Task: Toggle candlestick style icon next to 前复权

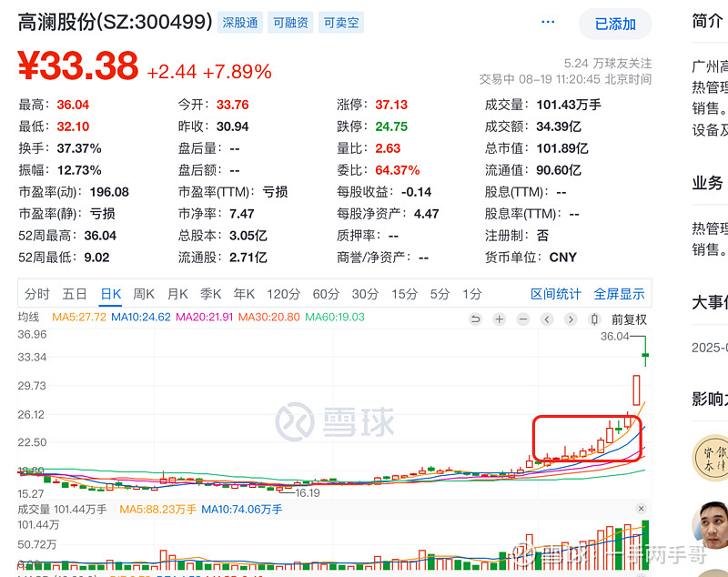Action: tap(595, 319)
